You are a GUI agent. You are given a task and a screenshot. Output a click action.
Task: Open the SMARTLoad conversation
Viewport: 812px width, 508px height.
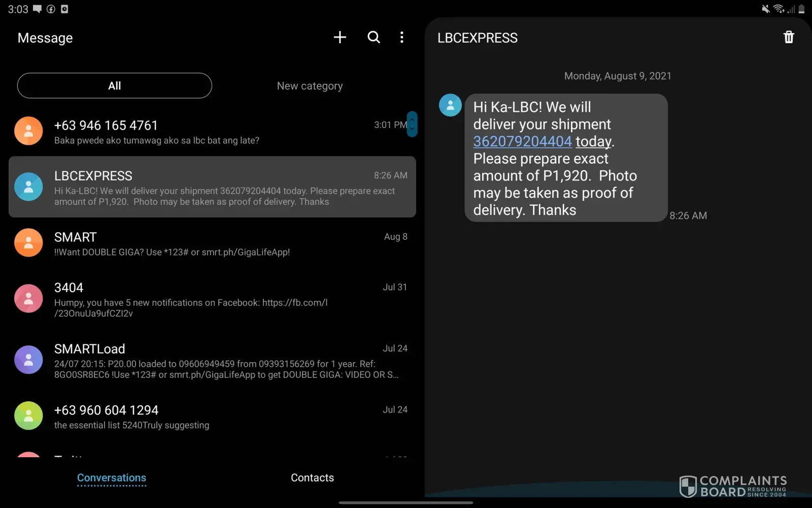pos(212,360)
